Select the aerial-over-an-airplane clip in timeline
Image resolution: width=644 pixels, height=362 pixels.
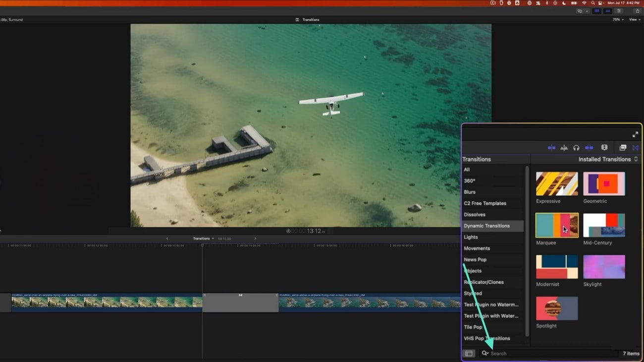coord(107,302)
